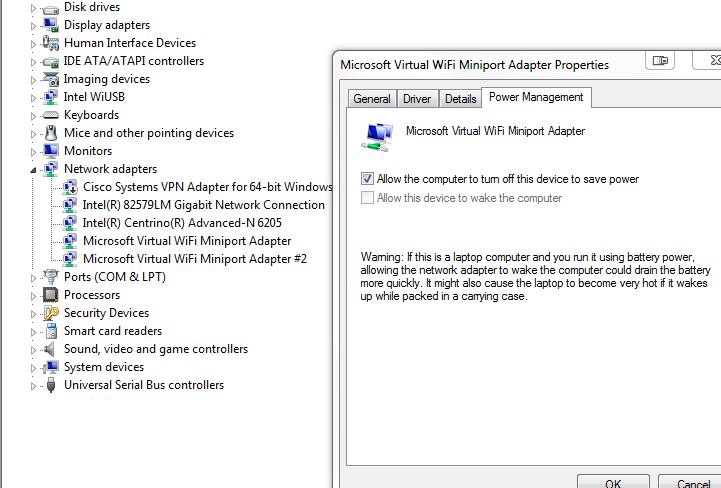This screenshot has width=721, height=488.
Task: Select the Imaging devices camera icon
Action: pos(51,79)
